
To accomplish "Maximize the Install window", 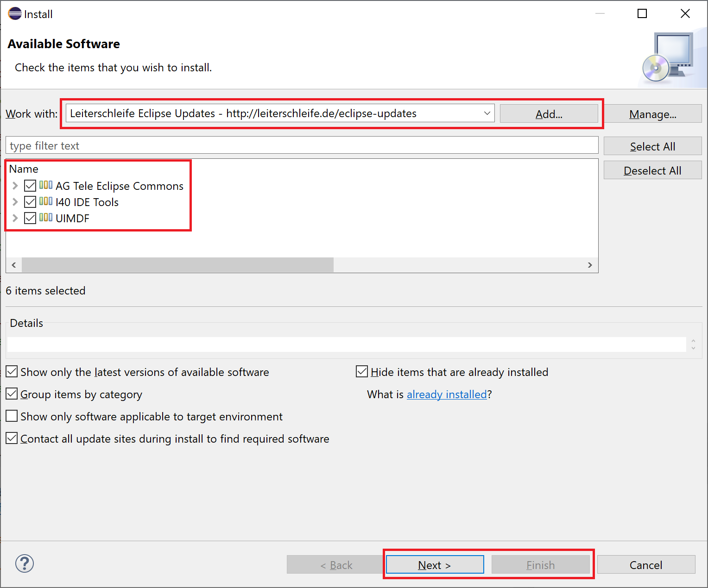I will click(x=642, y=13).
